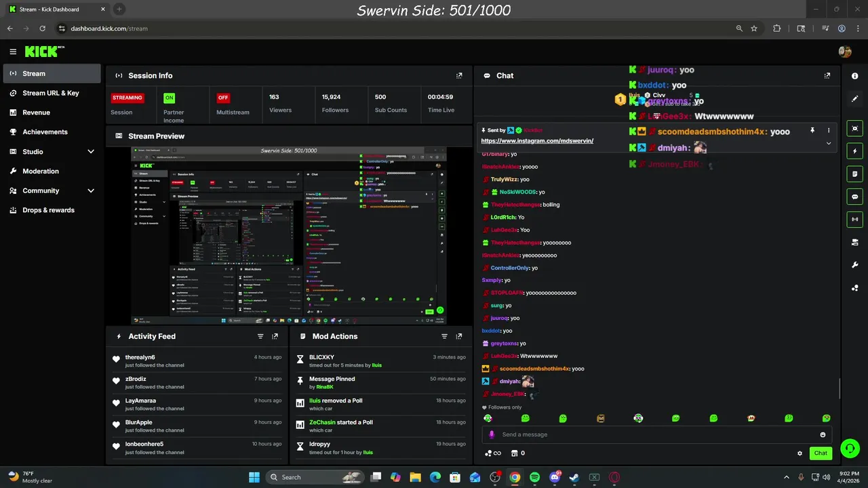Click the channel points infinity icon below chat

point(493,453)
